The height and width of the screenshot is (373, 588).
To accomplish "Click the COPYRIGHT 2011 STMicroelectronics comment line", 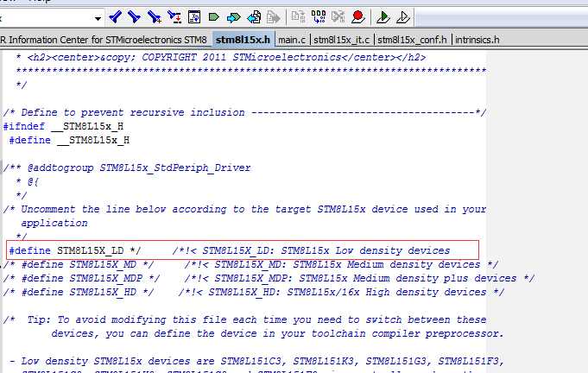I will pos(221,57).
